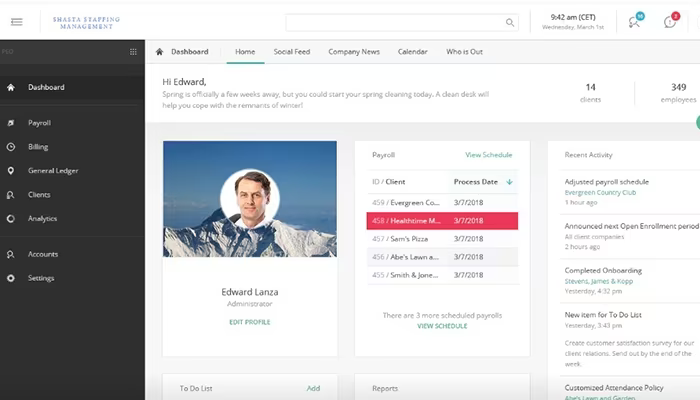Viewport: 700px width, 400px height.
Task: Click VIEW SCHEDULE below payroll list
Action: pos(442,326)
